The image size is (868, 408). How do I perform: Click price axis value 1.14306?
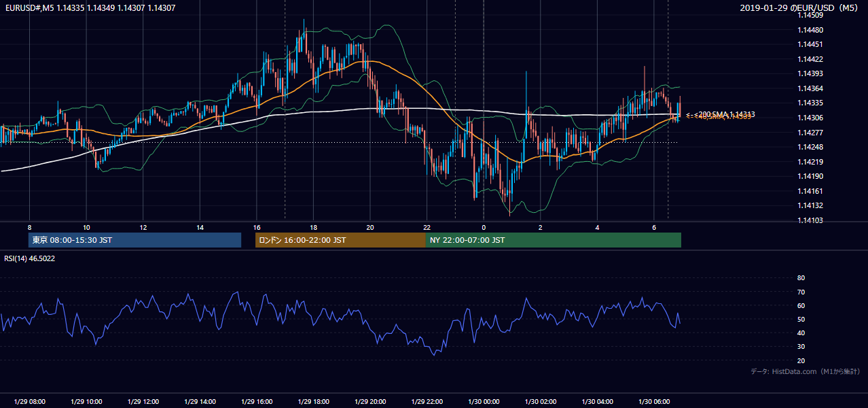coord(810,118)
